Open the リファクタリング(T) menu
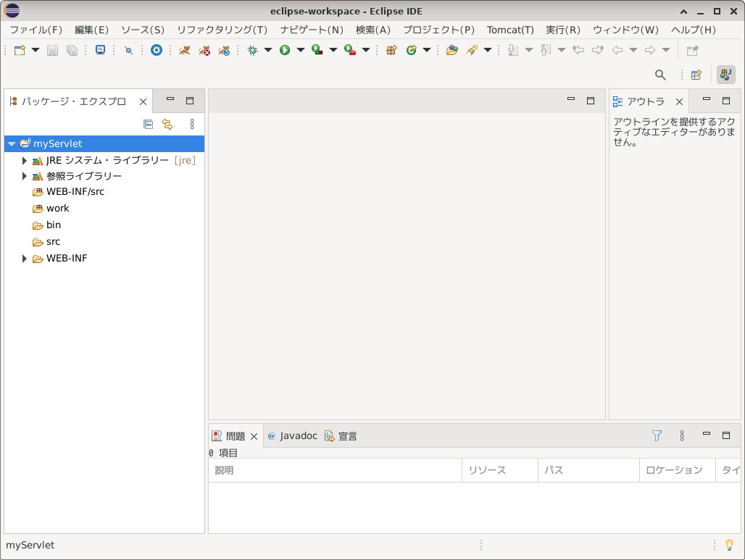Image resolution: width=745 pixels, height=560 pixels. pyautogui.click(x=222, y=30)
